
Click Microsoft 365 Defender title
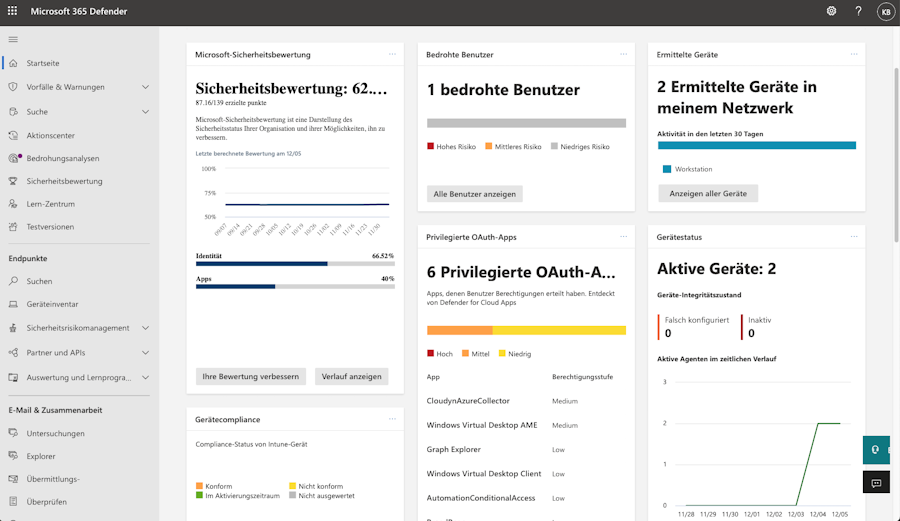(x=79, y=11)
